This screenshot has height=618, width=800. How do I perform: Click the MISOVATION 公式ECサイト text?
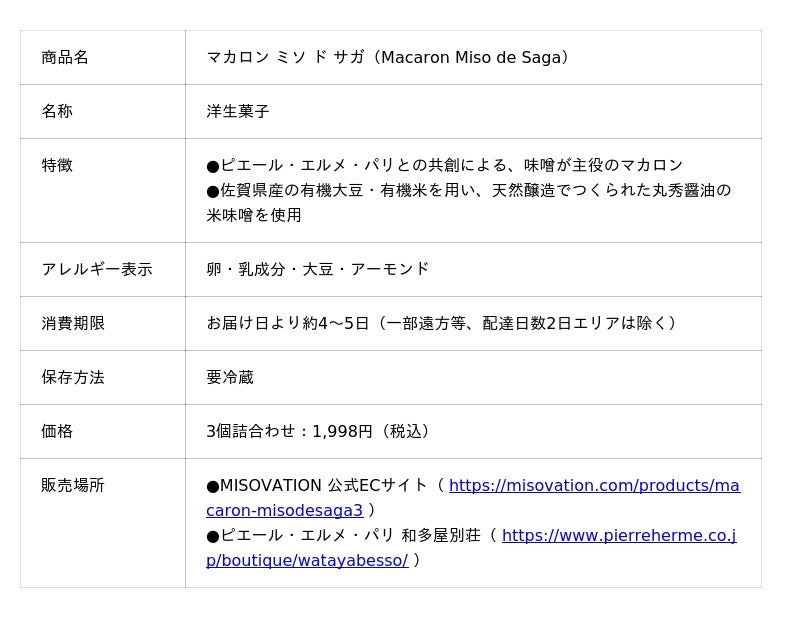316,485
